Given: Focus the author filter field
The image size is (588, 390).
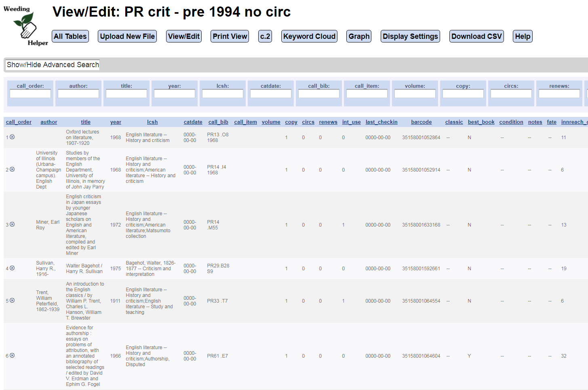Looking at the screenshot, I should click(78, 94).
